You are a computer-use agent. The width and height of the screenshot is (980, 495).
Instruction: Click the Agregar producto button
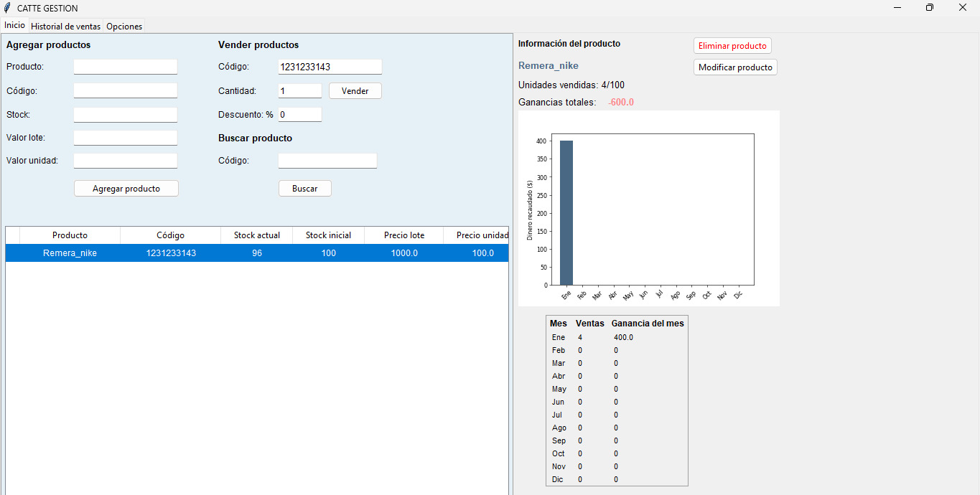coord(126,189)
